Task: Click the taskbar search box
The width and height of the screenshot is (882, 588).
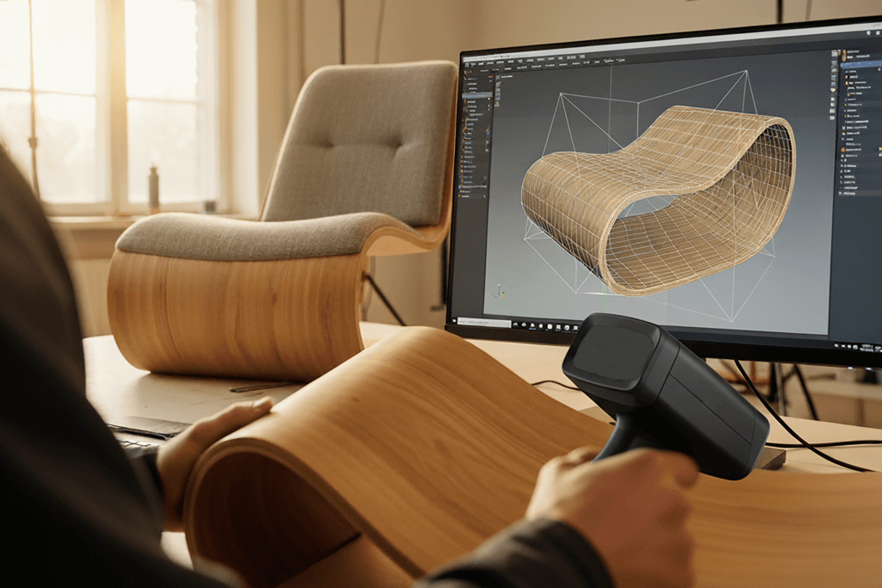Action: (x=484, y=323)
